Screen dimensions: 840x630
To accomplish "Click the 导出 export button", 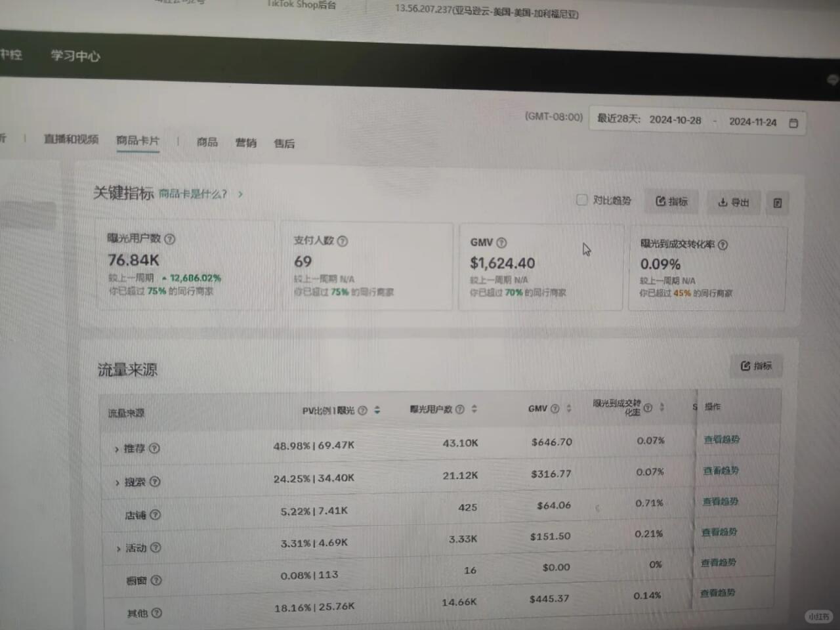I will 733,202.
